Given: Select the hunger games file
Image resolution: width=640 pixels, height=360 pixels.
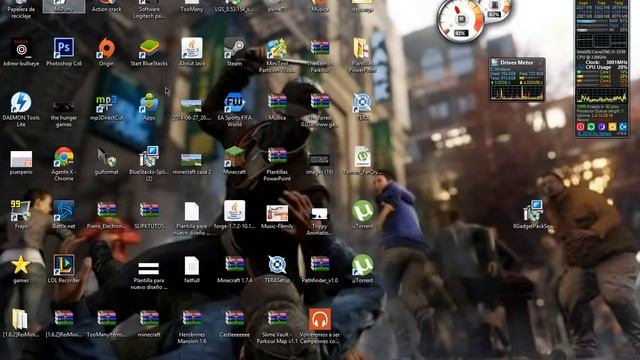Looking at the screenshot, I should pyautogui.click(x=64, y=107).
